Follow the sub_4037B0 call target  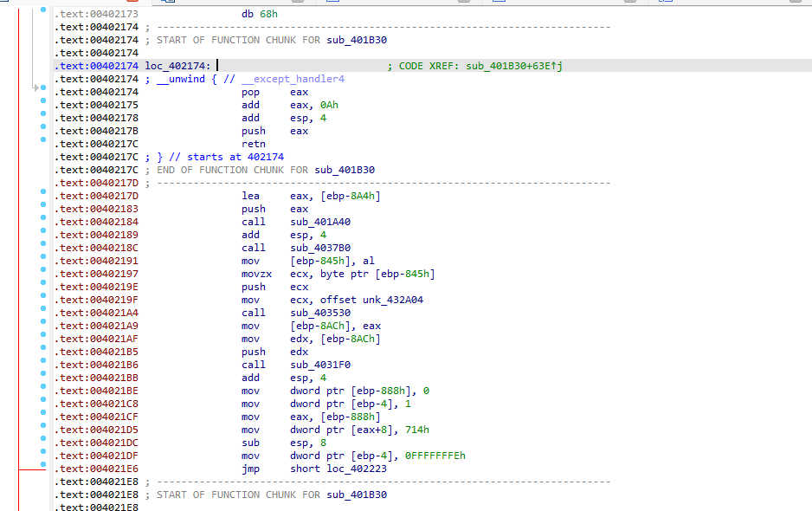pos(320,248)
